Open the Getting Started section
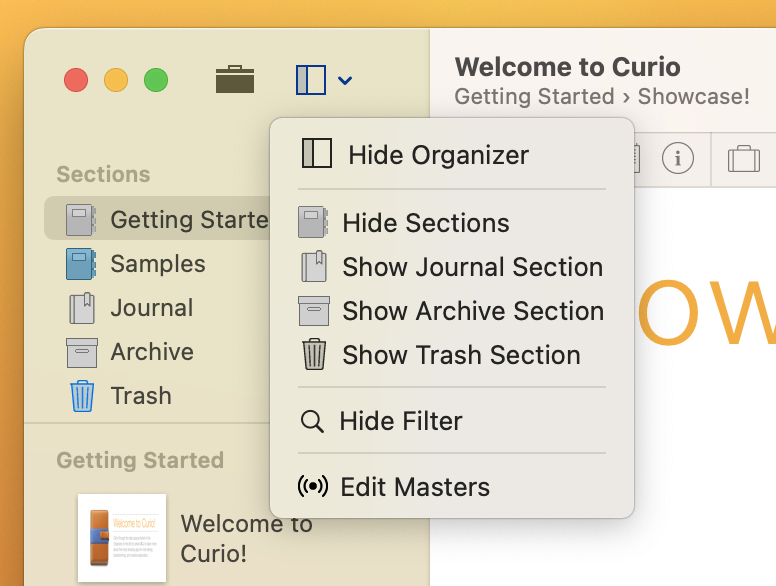776x586 pixels. [157, 218]
